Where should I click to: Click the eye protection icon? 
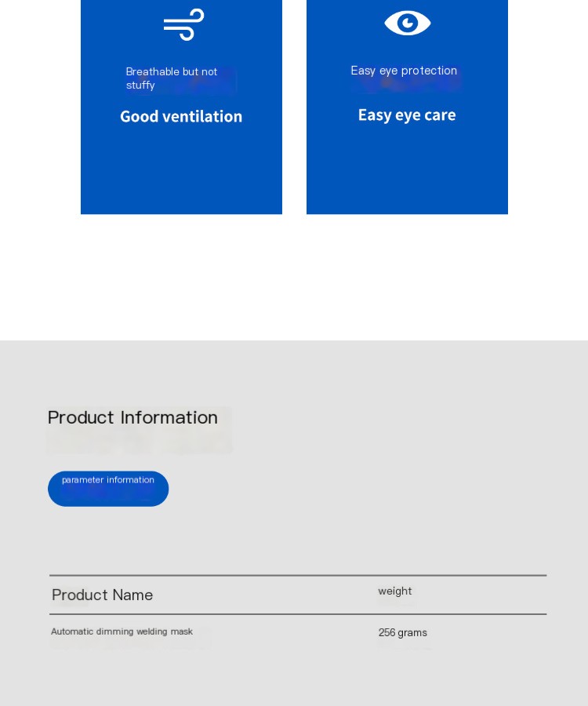coord(407,23)
